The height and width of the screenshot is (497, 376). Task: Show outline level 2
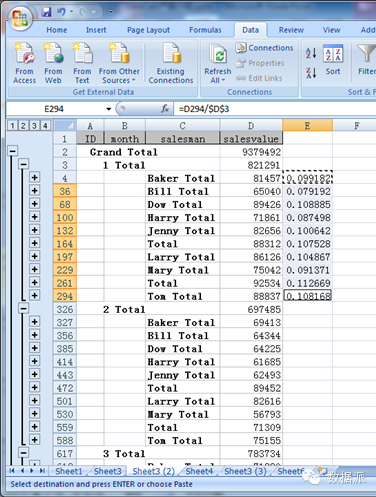tap(23, 126)
